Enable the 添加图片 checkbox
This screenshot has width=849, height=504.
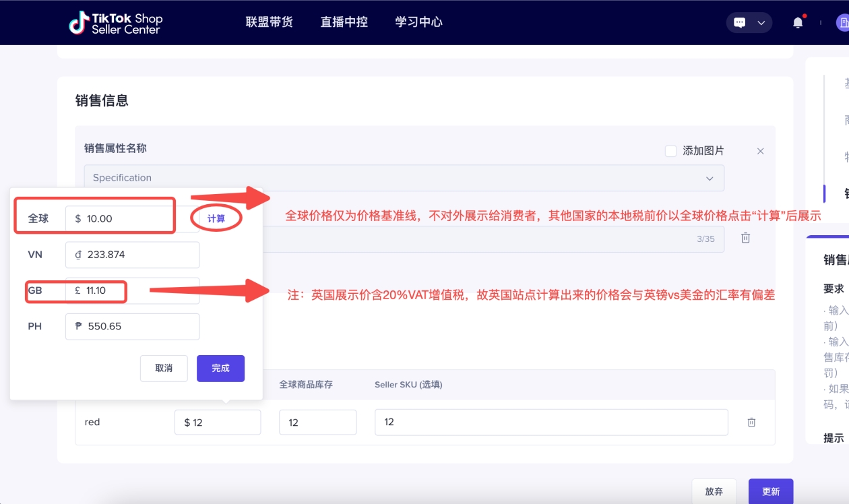click(671, 151)
